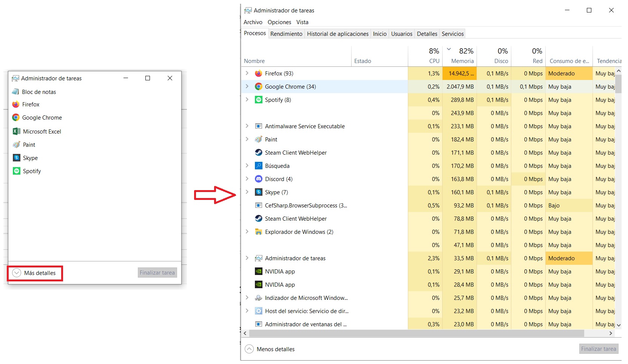Screen dimensions: 628x364
Task: Expand the Explorador de Windows (2) group
Action: [x=247, y=232]
